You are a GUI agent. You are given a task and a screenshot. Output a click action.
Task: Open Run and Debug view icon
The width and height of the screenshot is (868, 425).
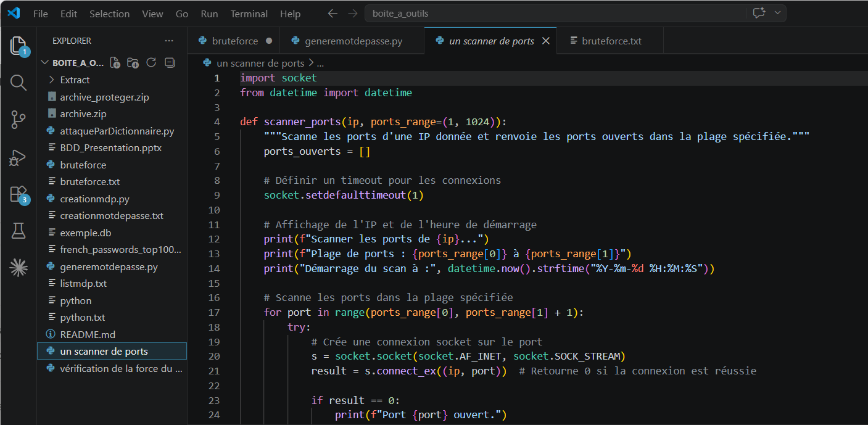tap(19, 157)
